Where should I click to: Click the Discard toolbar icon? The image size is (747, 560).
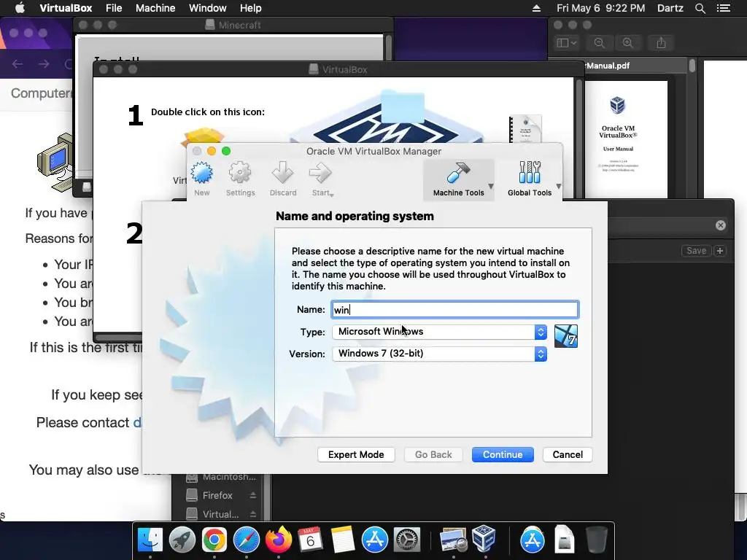283,179
